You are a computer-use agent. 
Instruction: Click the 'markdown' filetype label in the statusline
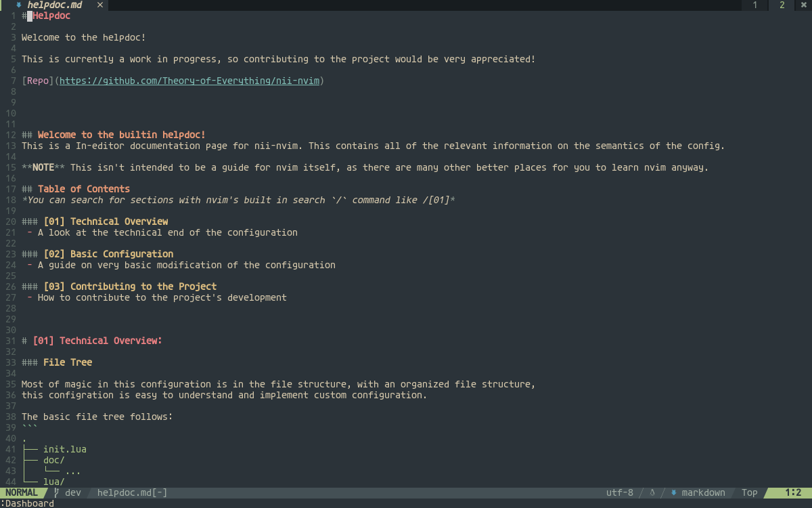coord(704,492)
